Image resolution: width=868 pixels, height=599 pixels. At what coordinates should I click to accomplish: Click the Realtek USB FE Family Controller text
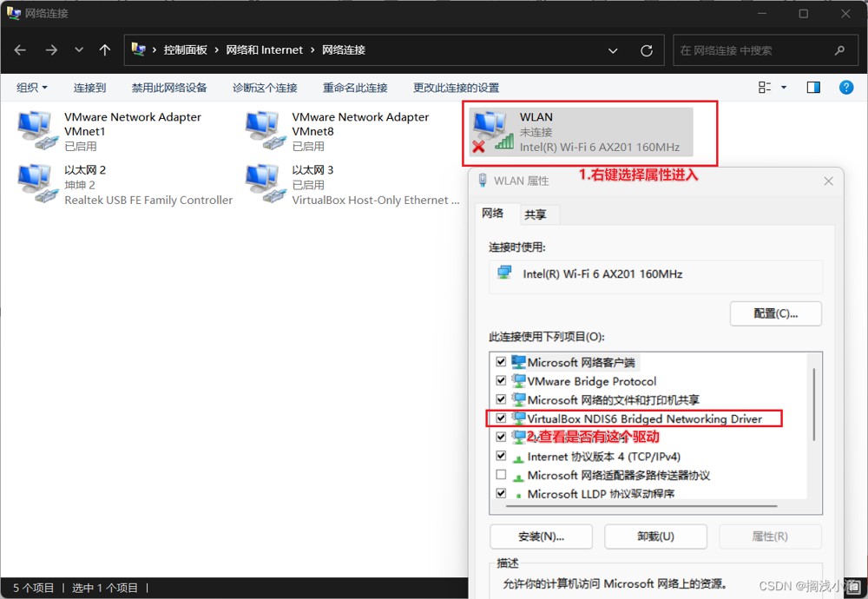148,200
